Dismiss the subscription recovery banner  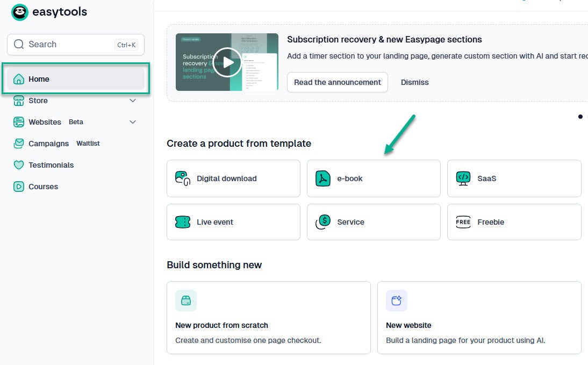pyautogui.click(x=414, y=82)
